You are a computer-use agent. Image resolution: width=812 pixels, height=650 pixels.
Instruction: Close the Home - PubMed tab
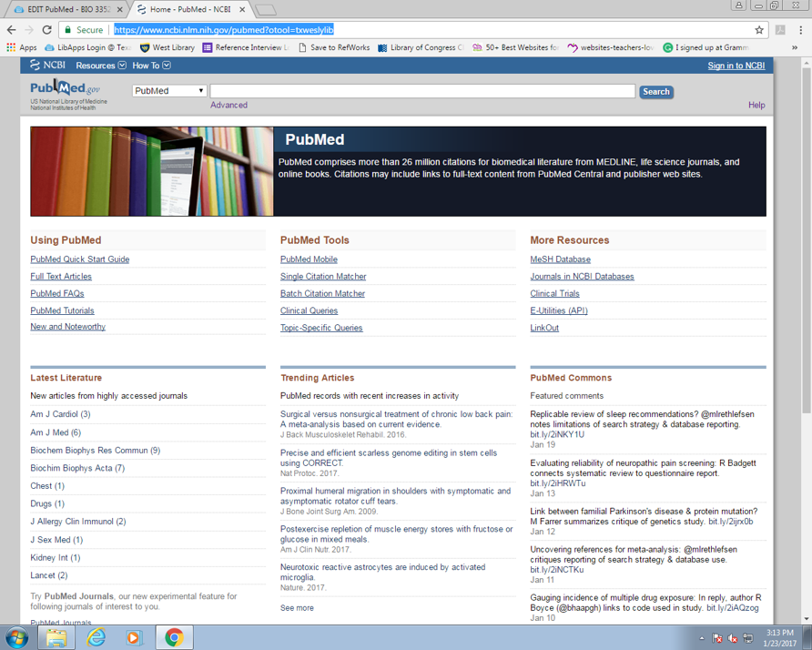(x=242, y=9)
